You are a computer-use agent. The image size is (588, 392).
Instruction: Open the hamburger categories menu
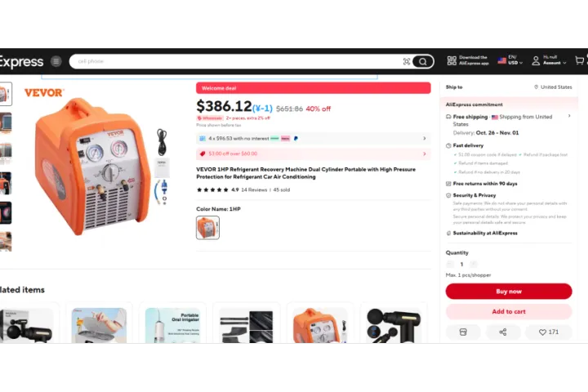coord(56,61)
